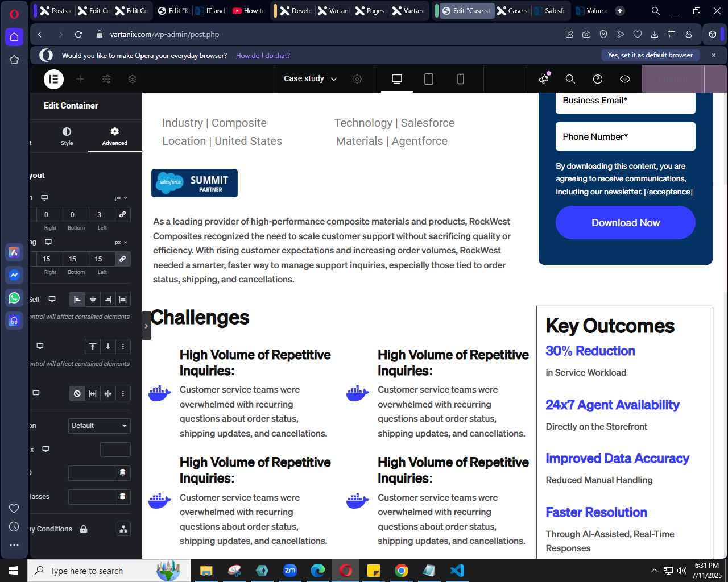
Task: Expand the Case study document dropdown
Action: coord(311,79)
